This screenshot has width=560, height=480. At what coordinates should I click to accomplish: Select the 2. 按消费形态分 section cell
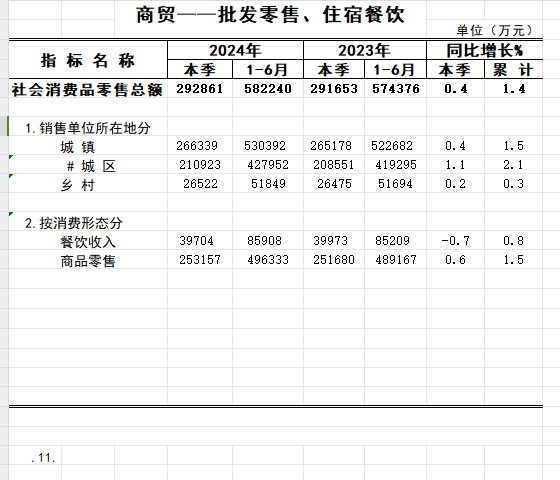pyautogui.click(x=74, y=223)
